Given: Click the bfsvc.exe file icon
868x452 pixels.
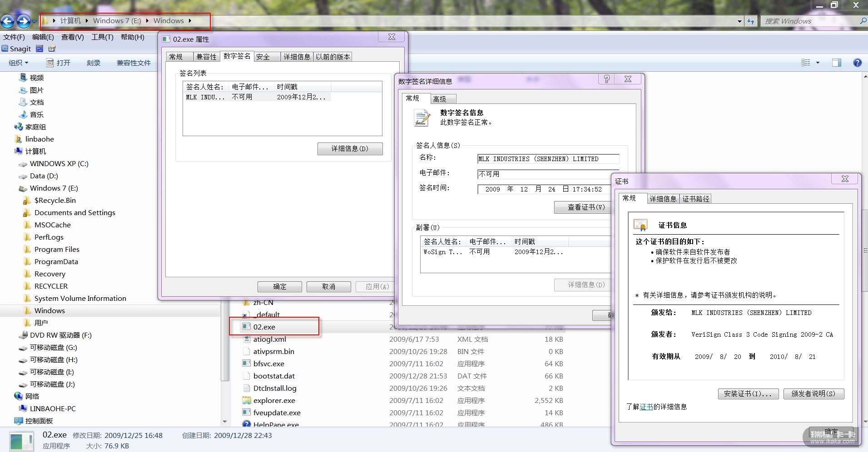Looking at the screenshot, I should click(247, 364).
